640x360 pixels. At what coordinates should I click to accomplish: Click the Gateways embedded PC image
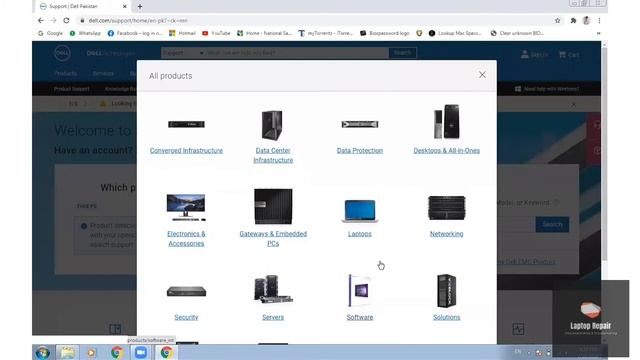pos(273,206)
